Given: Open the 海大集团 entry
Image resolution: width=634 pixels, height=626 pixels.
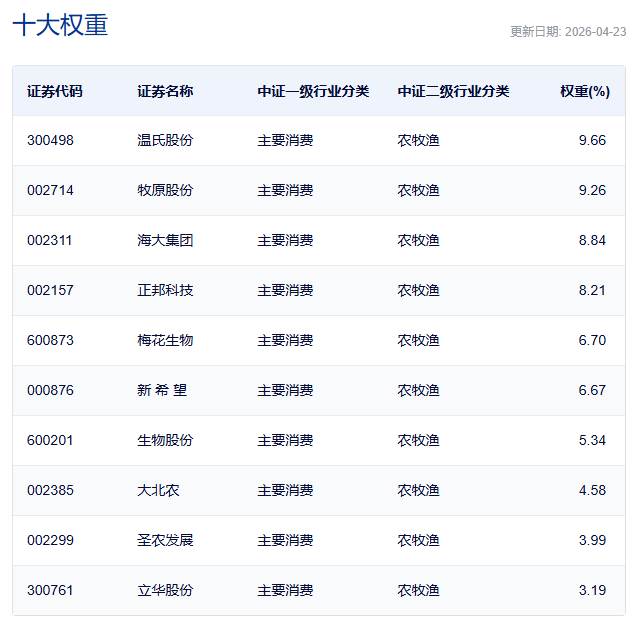Looking at the screenshot, I should [165, 240].
